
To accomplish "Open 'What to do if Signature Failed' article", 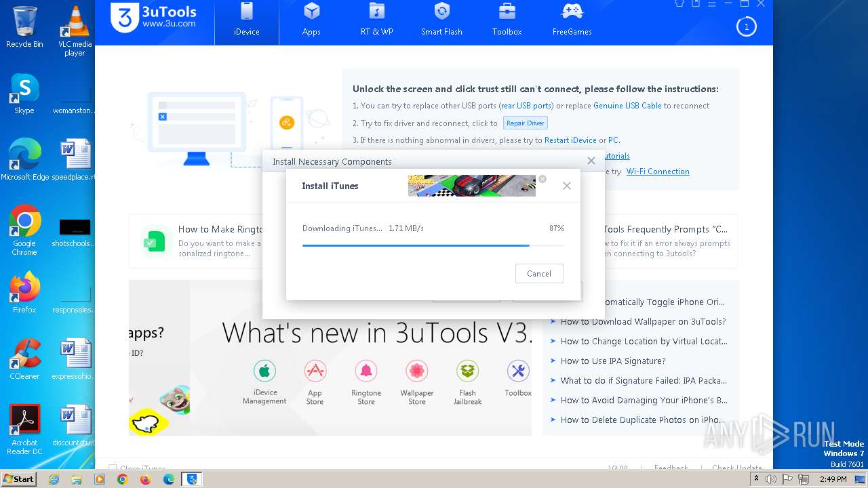I will point(644,381).
